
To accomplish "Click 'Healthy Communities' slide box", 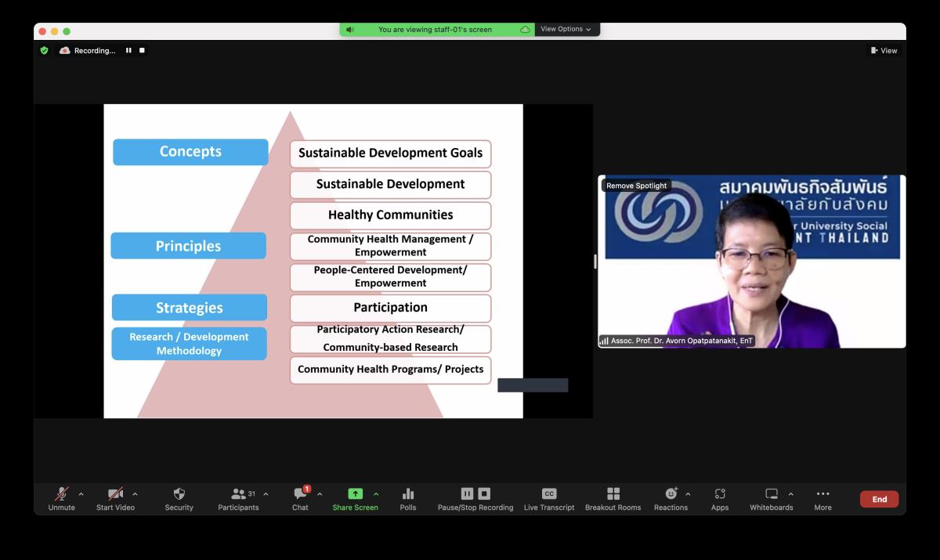I will click(390, 215).
